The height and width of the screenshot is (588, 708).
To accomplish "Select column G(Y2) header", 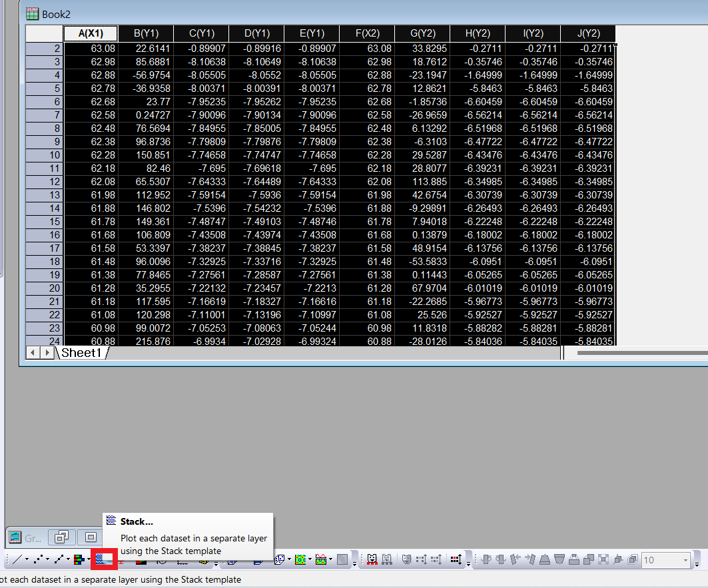I will click(x=423, y=33).
